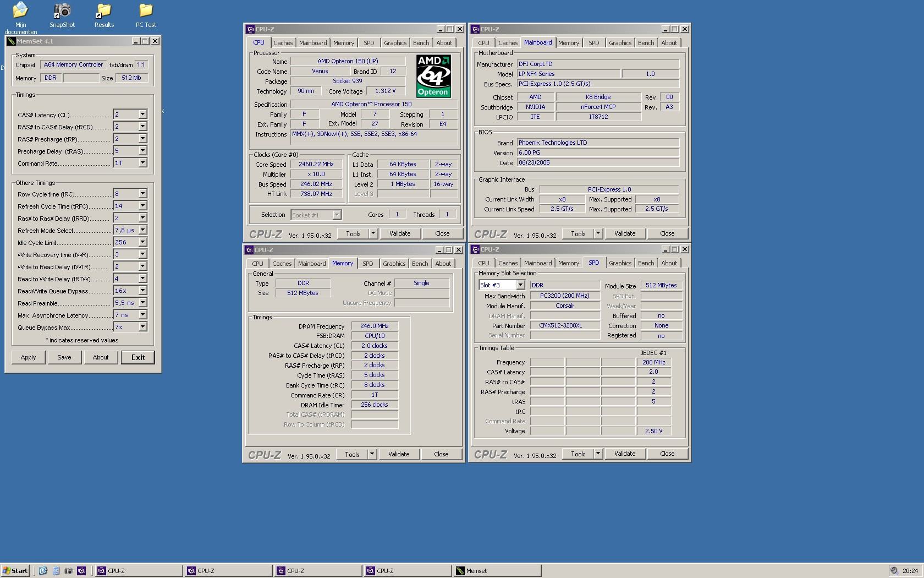Select About tab in Memory CPU-Z window
The width and height of the screenshot is (924, 578).
443,264
